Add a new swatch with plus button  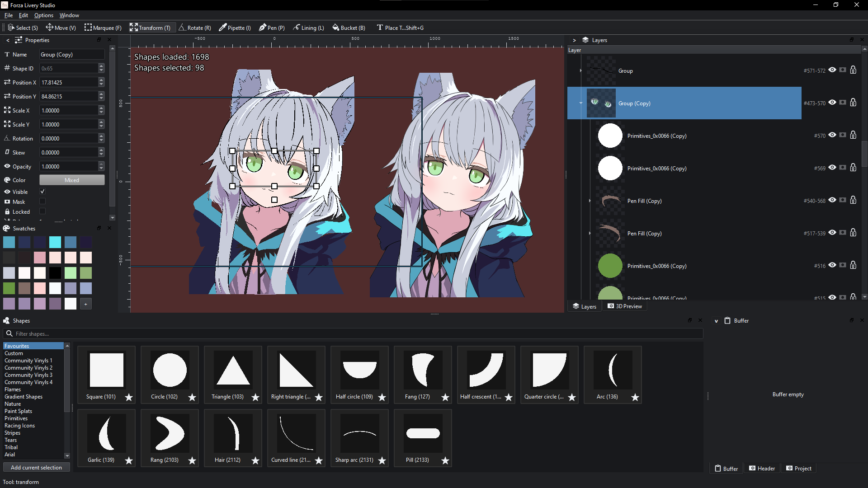point(86,304)
